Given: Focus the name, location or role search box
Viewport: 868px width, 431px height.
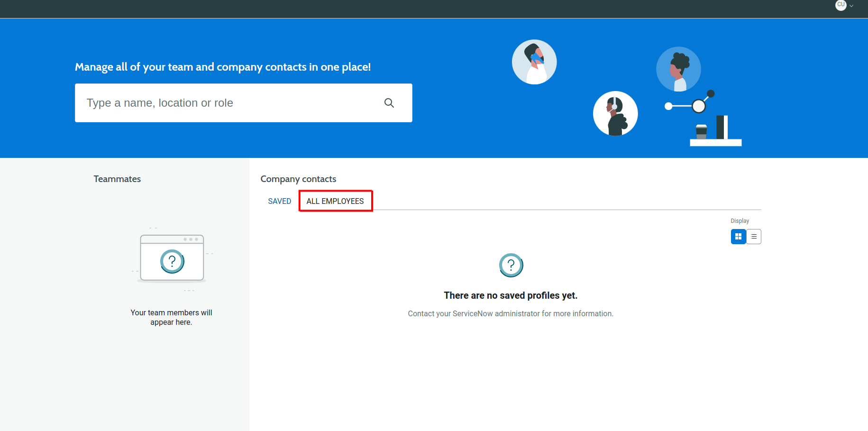Looking at the screenshot, I should [x=228, y=103].
